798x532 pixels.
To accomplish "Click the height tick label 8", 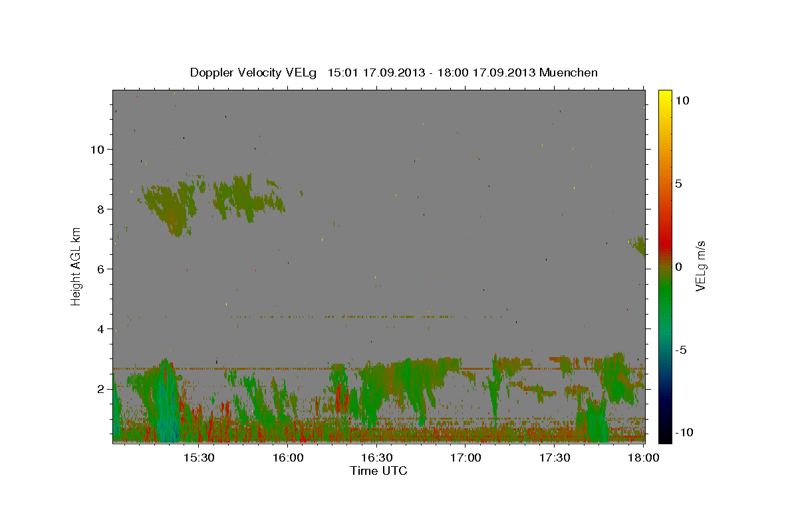I will [100, 209].
